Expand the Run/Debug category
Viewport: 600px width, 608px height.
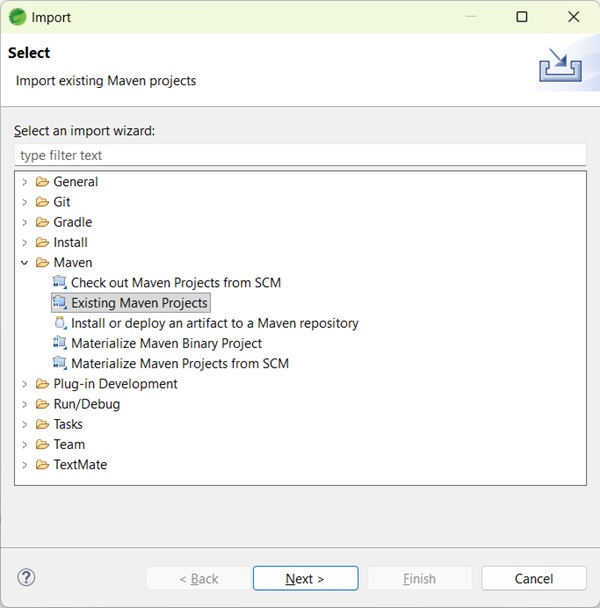(x=25, y=404)
